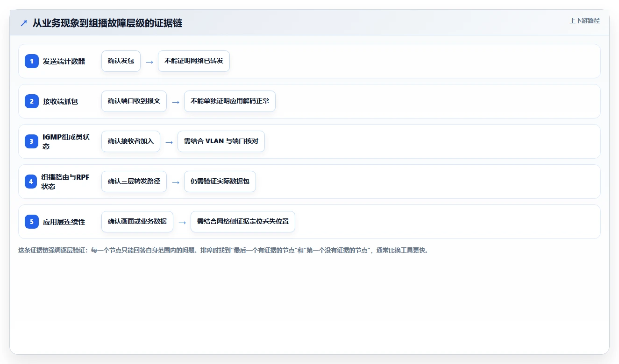Image resolution: width=619 pixels, height=364 pixels.
Task: Click the 需结合网络侧证据定位丢失位置 chip
Action: [x=243, y=222]
